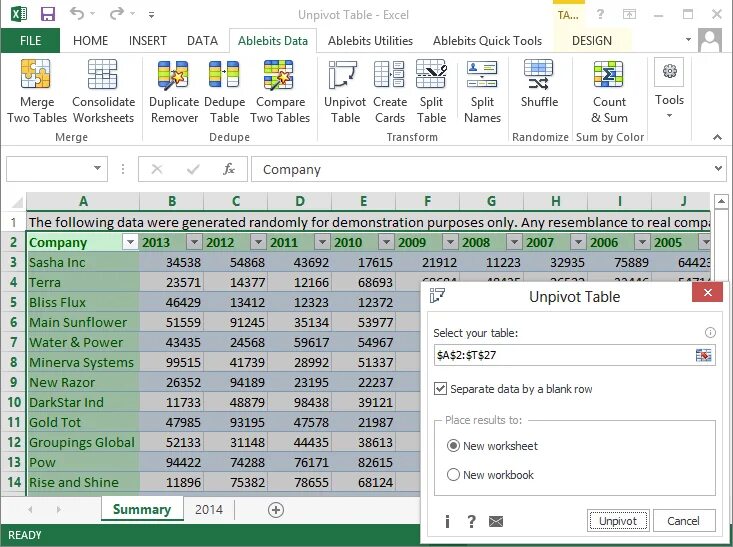The image size is (733, 547).
Task: Run the Shuffle randomize tool
Action: (x=539, y=84)
